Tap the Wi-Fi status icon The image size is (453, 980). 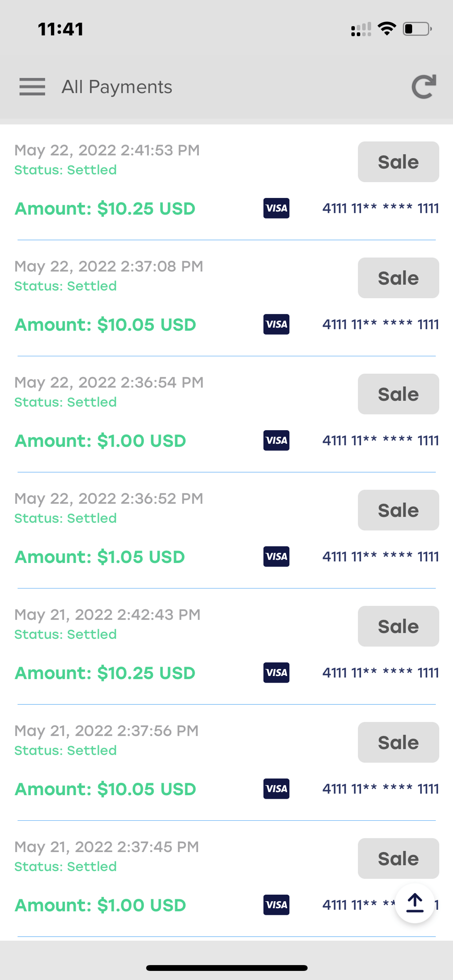(387, 28)
